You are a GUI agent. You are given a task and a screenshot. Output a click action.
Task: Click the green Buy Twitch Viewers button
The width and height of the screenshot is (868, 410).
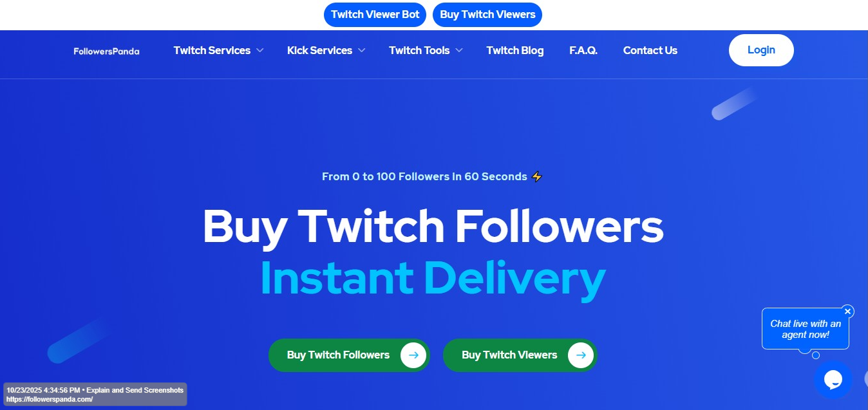coord(520,355)
